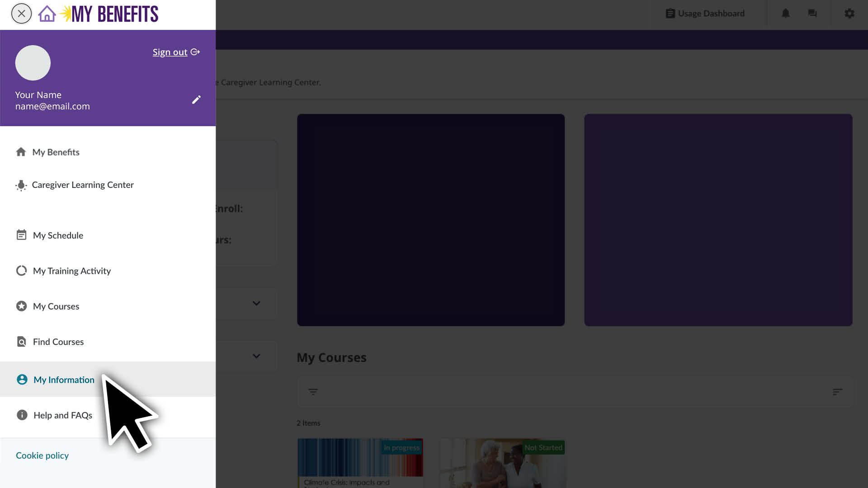
Task: Expand the upper chevron dropdown panel
Action: pos(256,303)
